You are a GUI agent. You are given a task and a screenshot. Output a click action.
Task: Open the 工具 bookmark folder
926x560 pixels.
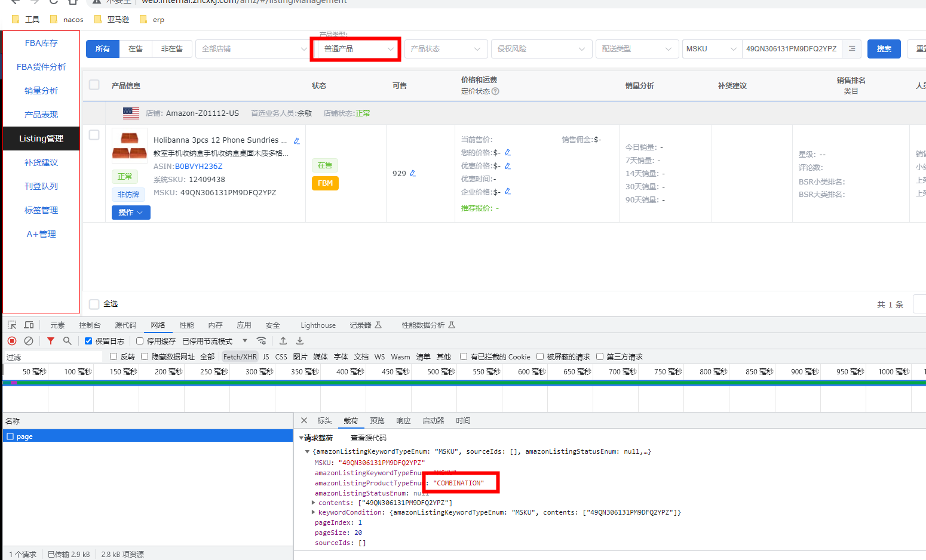pos(26,20)
